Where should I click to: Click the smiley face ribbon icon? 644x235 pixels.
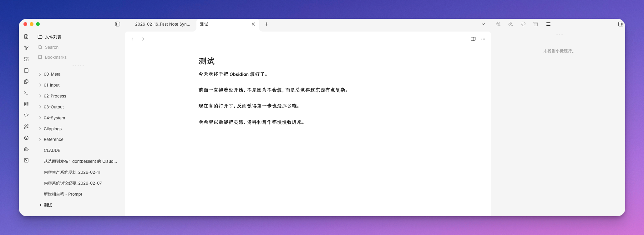tap(26, 138)
